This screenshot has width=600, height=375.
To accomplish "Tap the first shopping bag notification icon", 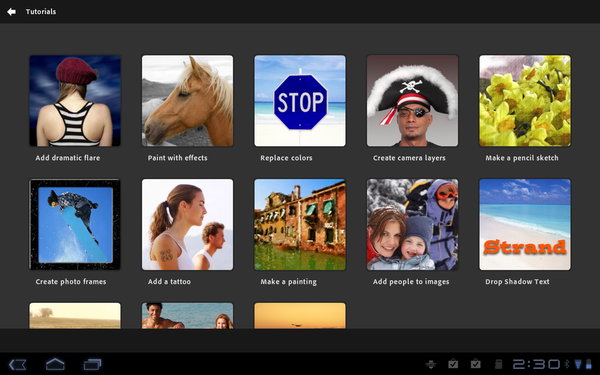I will point(453,364).
